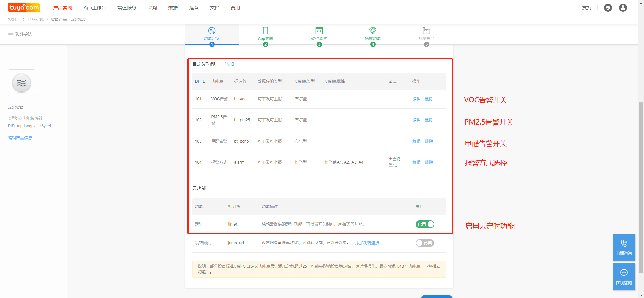Screen dimensions: 644x298
Task: Open the 数据 top menu
Action: click(x=173, y=8)
